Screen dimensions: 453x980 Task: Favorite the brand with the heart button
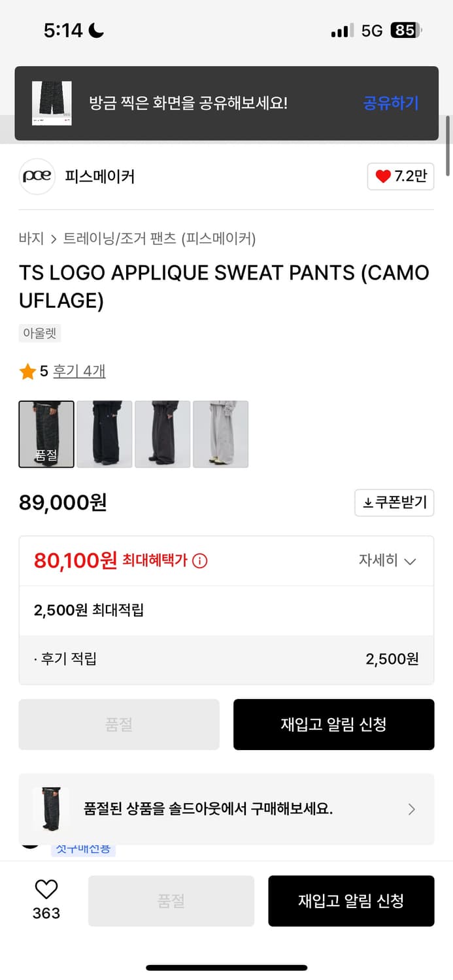pos(400,176)
